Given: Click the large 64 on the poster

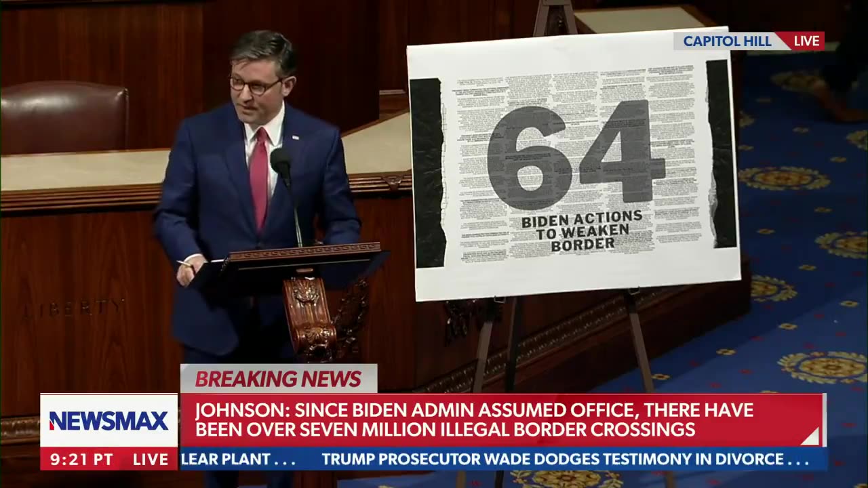Looking at the screenshot, I should pos(575,155).
